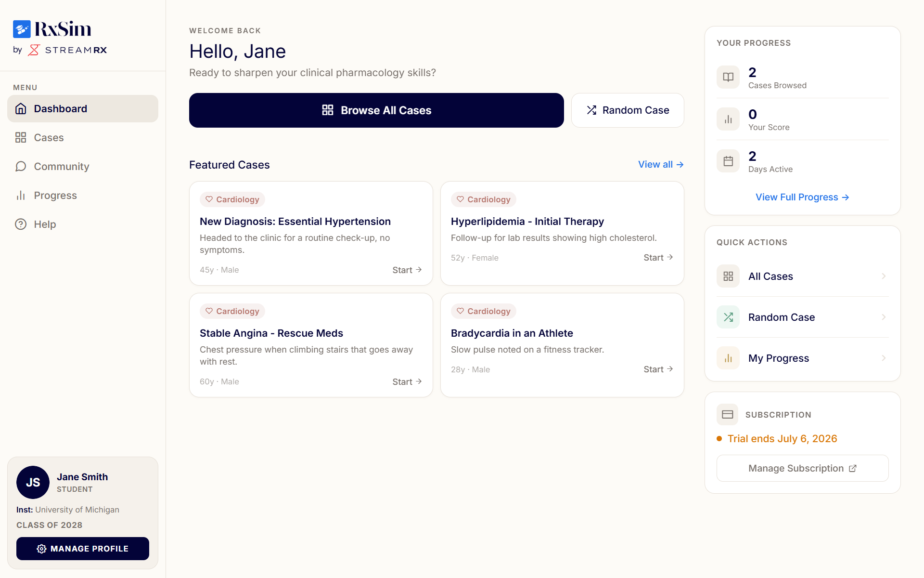
Task: Click the Dashboard home icon
Action: [21, 109]
